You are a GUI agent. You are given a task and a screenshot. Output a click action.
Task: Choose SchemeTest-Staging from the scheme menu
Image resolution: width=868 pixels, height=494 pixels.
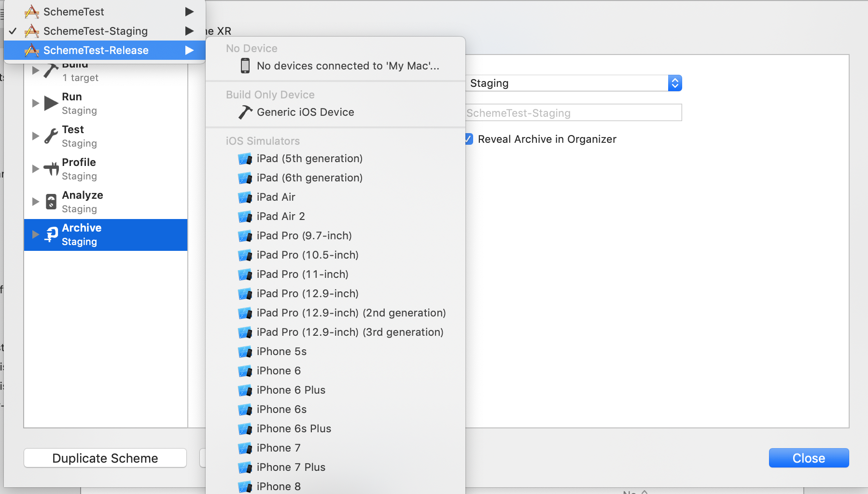[x=96, y=31]
